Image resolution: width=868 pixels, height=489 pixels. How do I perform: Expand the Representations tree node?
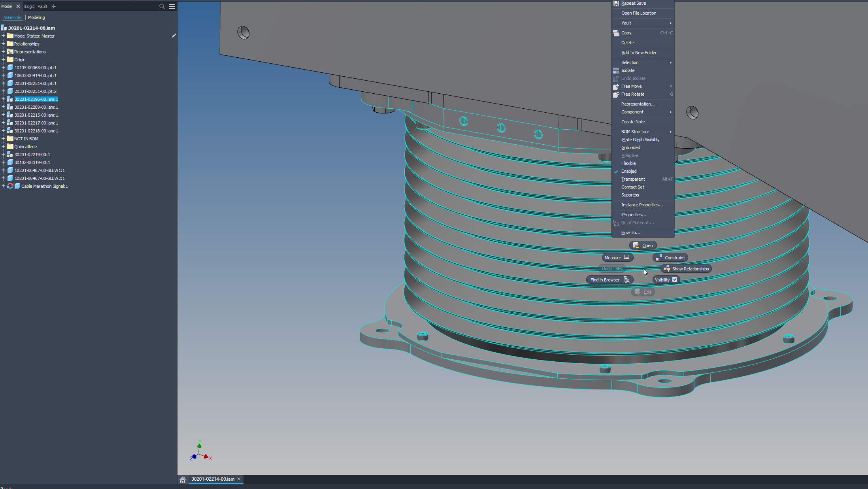point(3,52)
